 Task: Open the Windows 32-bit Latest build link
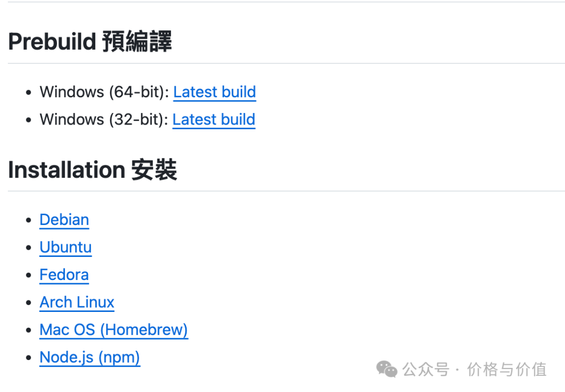213,120
